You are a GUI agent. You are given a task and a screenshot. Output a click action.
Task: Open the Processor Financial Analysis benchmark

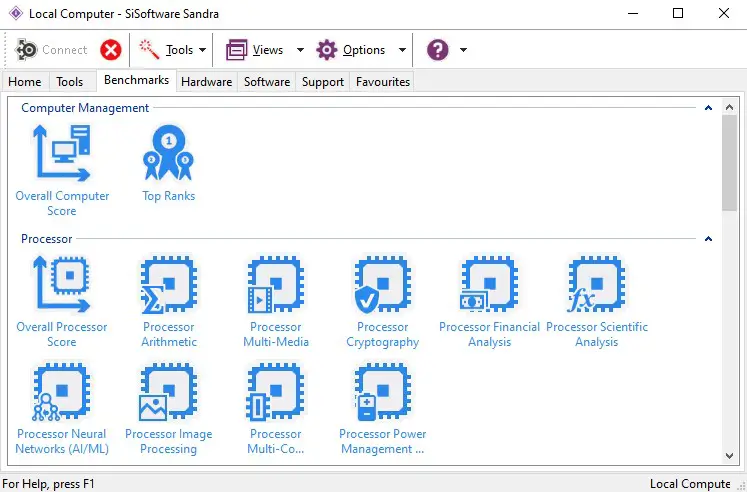tap(489, 302)
